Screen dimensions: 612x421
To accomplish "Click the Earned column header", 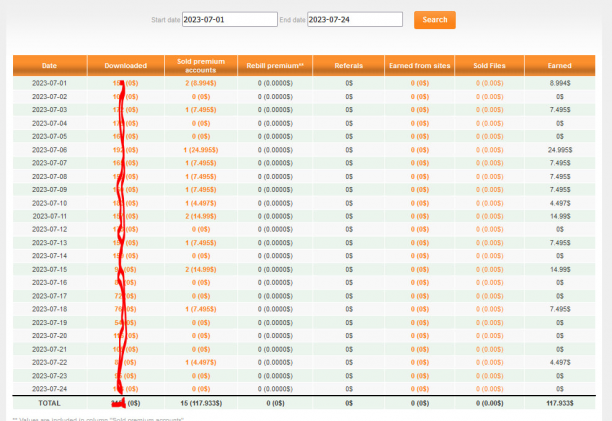I will point(560,66).
